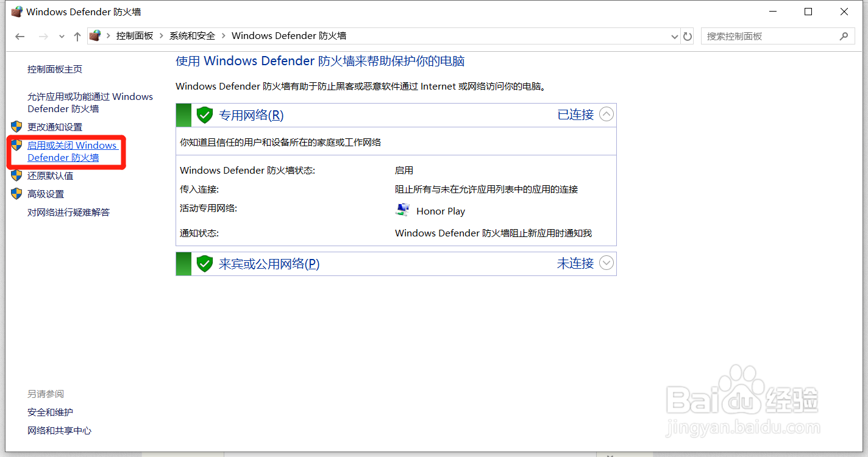Click the Honor Play network icon

[x=402, y=210]
